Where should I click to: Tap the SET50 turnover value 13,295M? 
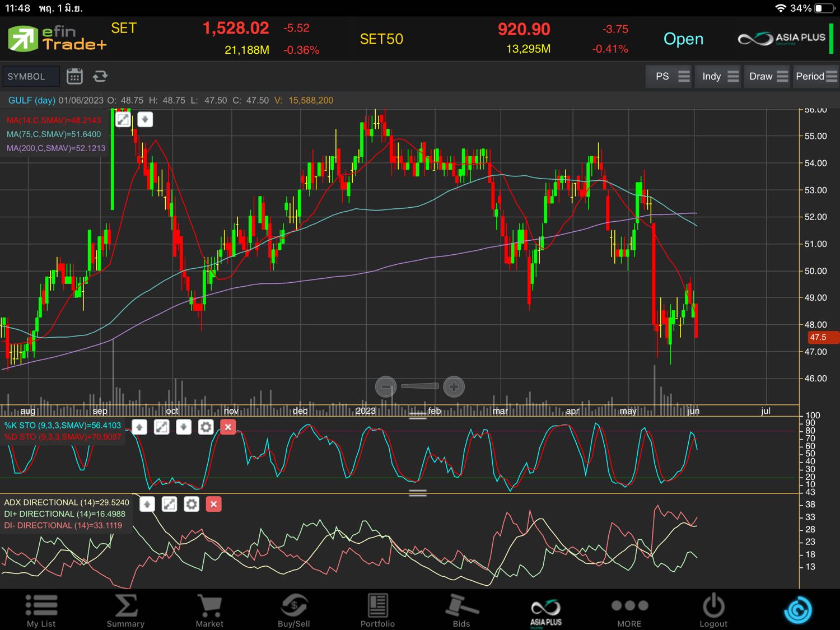point(528,49)
